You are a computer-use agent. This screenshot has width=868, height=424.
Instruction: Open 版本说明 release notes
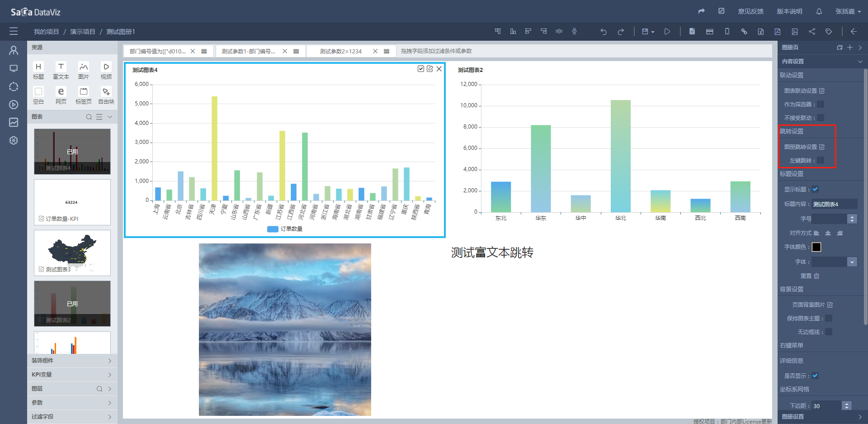789,11
